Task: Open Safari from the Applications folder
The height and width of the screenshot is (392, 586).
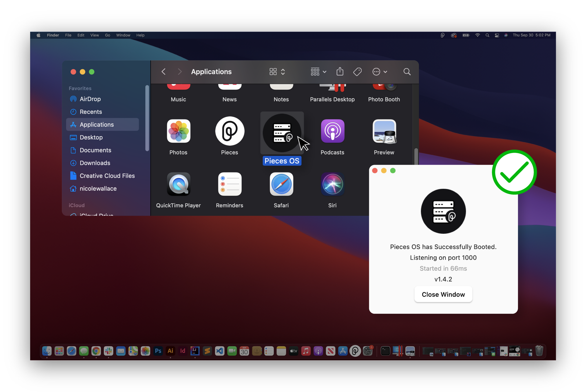Action: click(281, 184)
